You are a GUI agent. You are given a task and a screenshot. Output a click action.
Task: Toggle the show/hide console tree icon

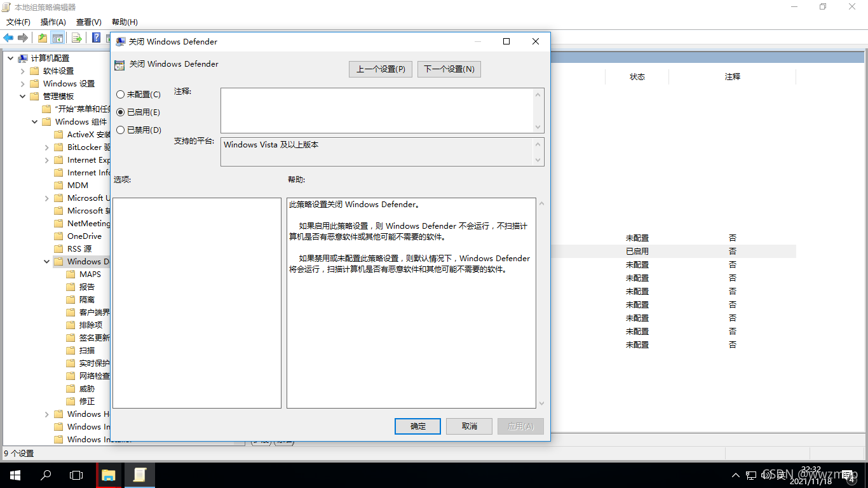pos(58,38)
